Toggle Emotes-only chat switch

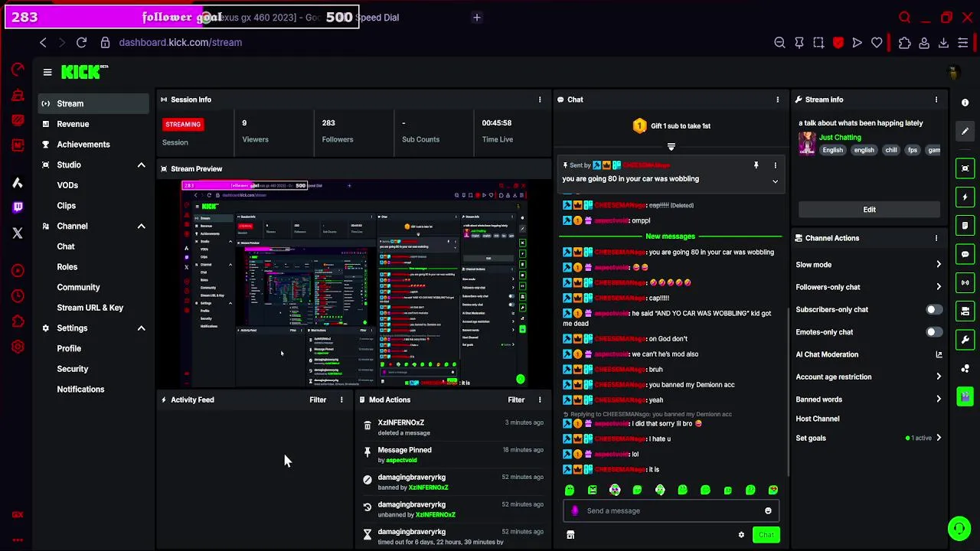pyautogui.click(x=934, y=332)
